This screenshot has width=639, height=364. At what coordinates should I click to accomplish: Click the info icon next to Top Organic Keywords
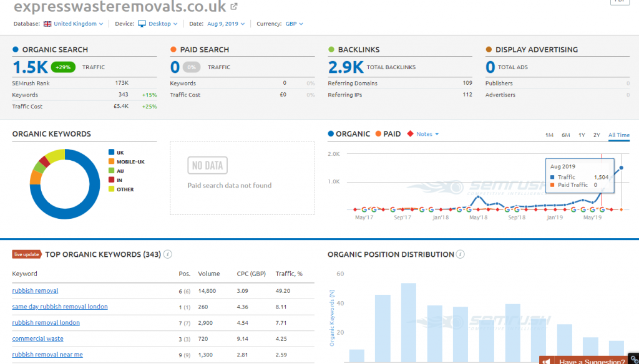coord(167,254)
